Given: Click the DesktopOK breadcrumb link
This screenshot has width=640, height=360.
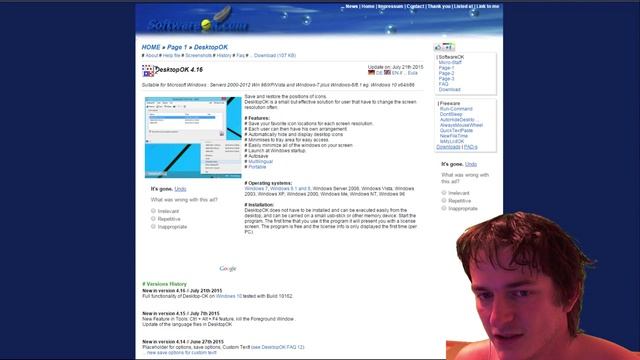Looking at the screenshot, I should pos(211,47).
